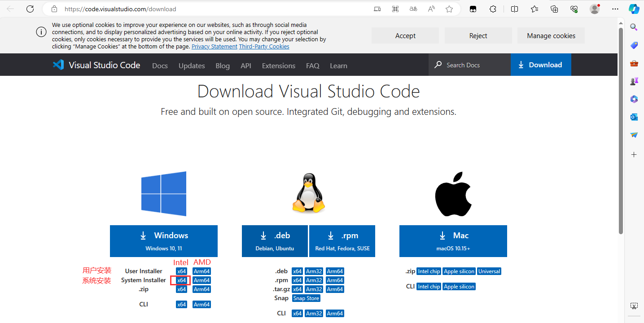Click the blue Download button in navbar
The image size is (644, 323).
point(541,65)
